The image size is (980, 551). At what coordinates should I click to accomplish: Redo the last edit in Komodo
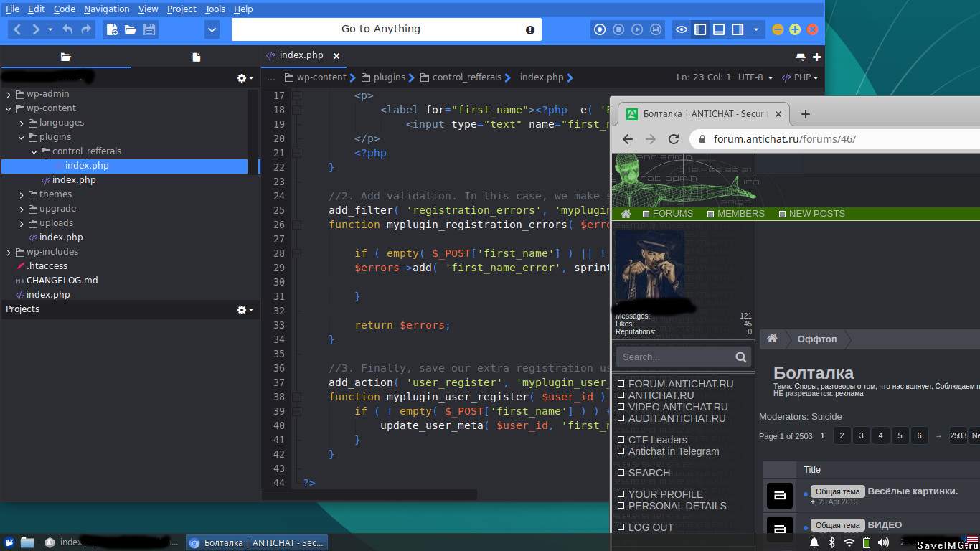pyautogui.click(x=86, y=29)
